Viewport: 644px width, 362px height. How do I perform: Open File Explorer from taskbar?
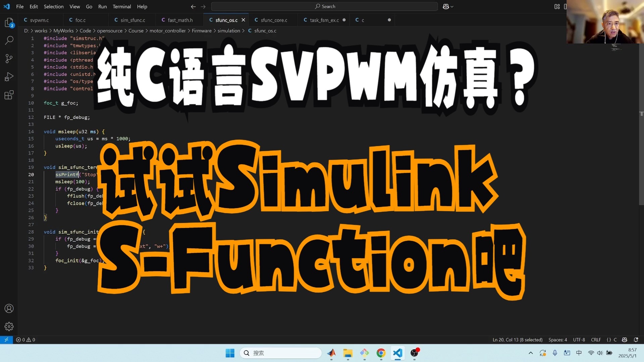coord(348,353)
